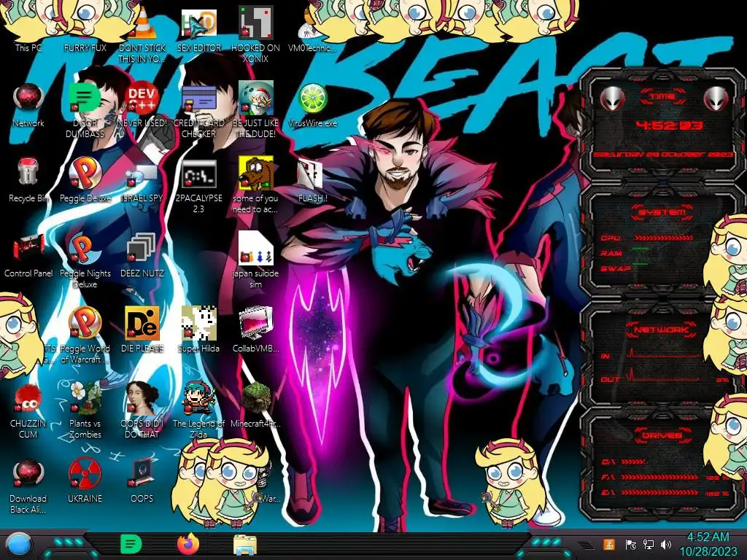Open the 2PACALYPSE 2.3 console icon
The image size is (747, 560).
199,174
